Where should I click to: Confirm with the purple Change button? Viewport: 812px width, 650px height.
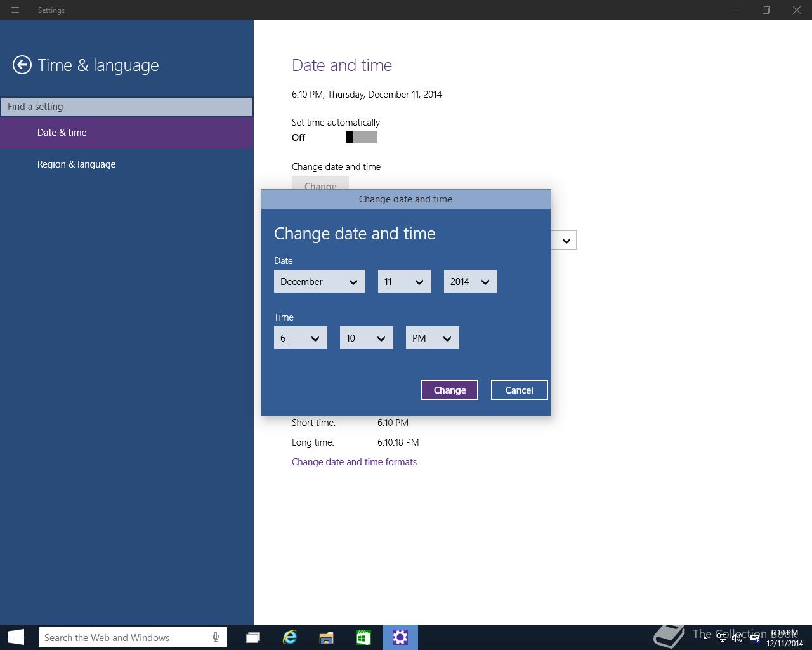point(450,390)
